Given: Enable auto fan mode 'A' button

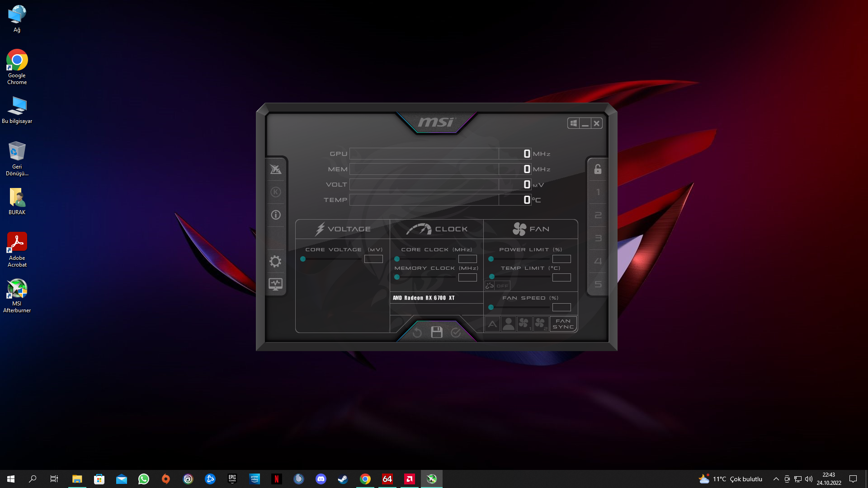Looking at the screenshot, I should 492,324.
